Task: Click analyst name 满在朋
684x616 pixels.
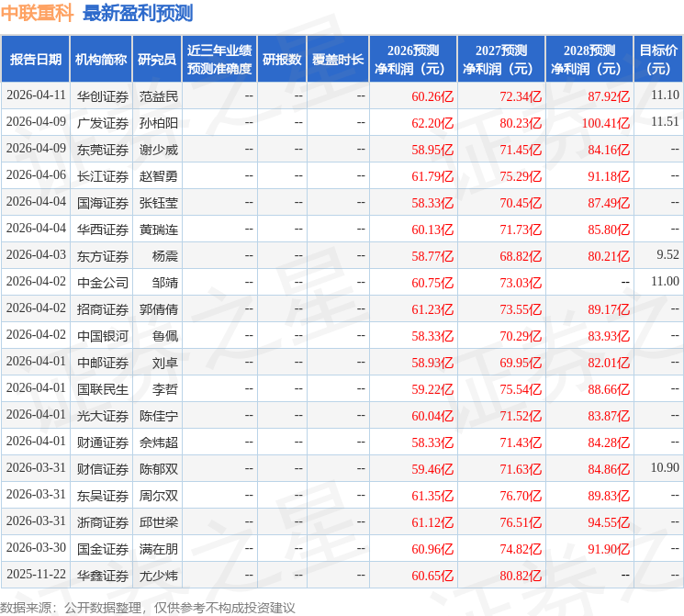Action: (158, 549)
